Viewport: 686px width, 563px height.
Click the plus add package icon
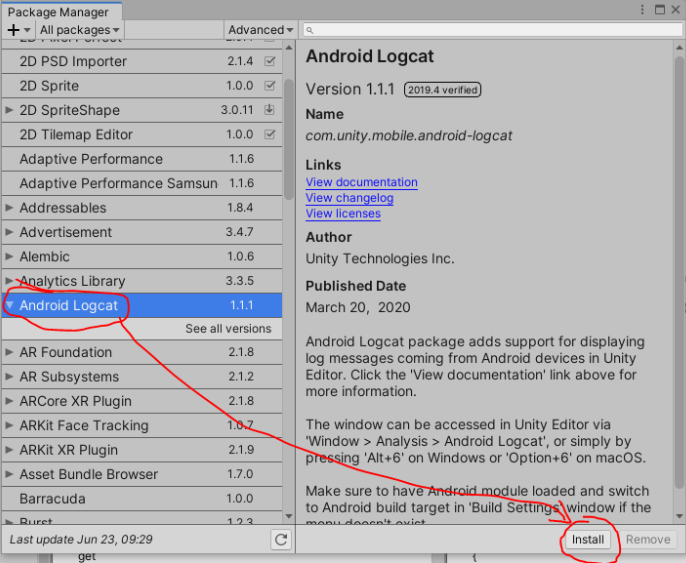pyautogui.click(x=14, y=30)
